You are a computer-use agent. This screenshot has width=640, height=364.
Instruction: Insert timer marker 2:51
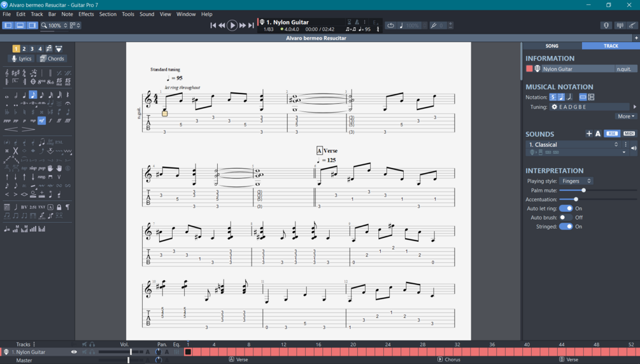[x=33, y=207]
